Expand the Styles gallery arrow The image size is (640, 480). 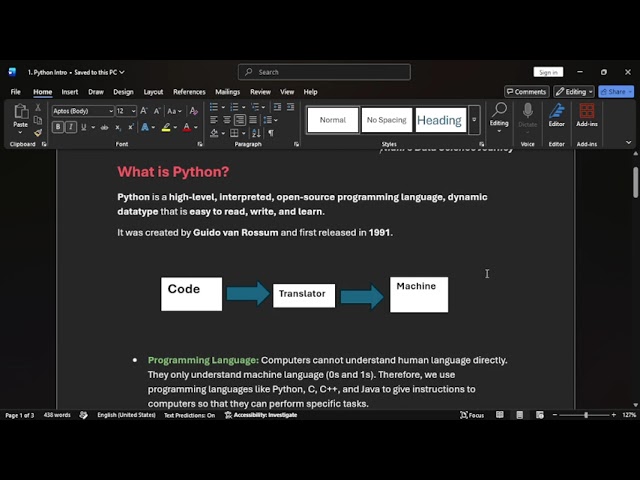pos(474,120)
